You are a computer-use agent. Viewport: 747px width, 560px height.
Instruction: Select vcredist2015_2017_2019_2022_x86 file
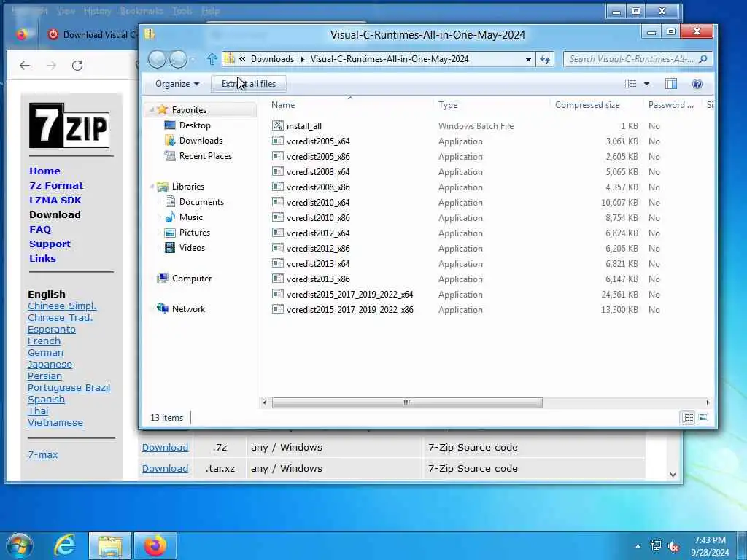pos(349,309)
